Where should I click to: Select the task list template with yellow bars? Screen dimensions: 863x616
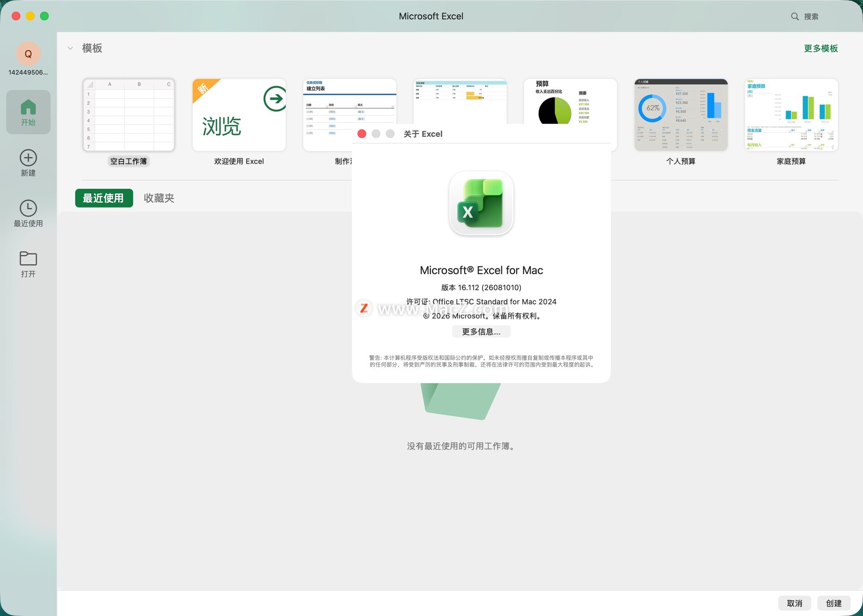click(460, 102)
